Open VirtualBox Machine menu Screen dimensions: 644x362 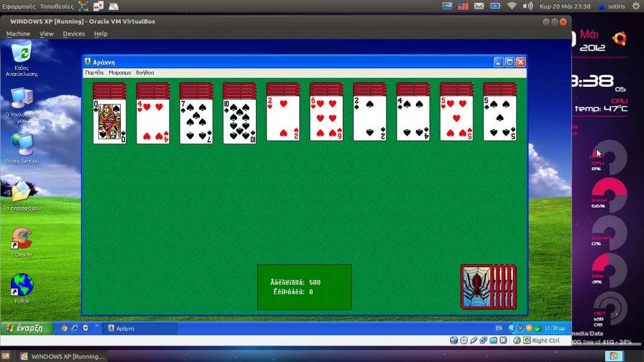pos(18,34)
